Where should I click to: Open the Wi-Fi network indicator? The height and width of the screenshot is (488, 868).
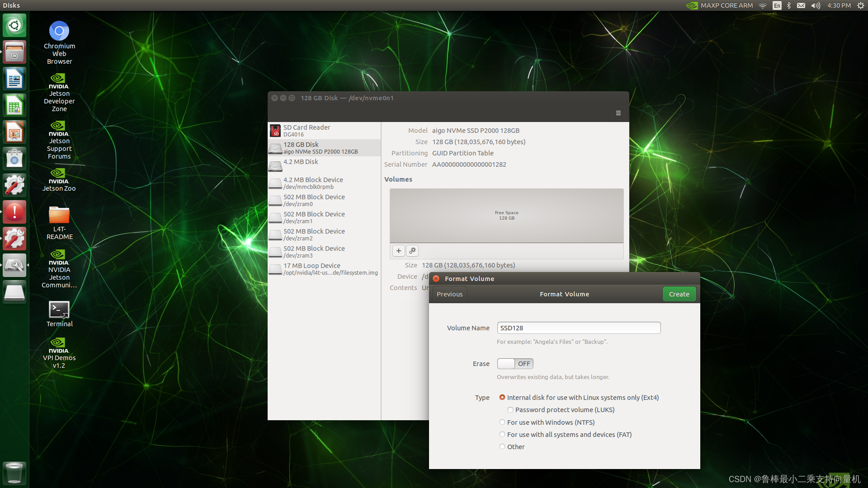[x=763, y=5]
